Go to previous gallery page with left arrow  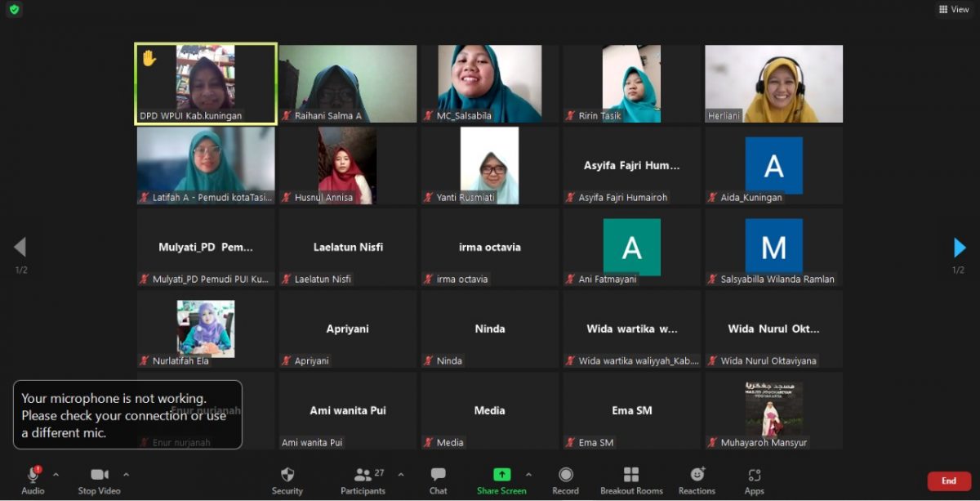coord(20,247)
